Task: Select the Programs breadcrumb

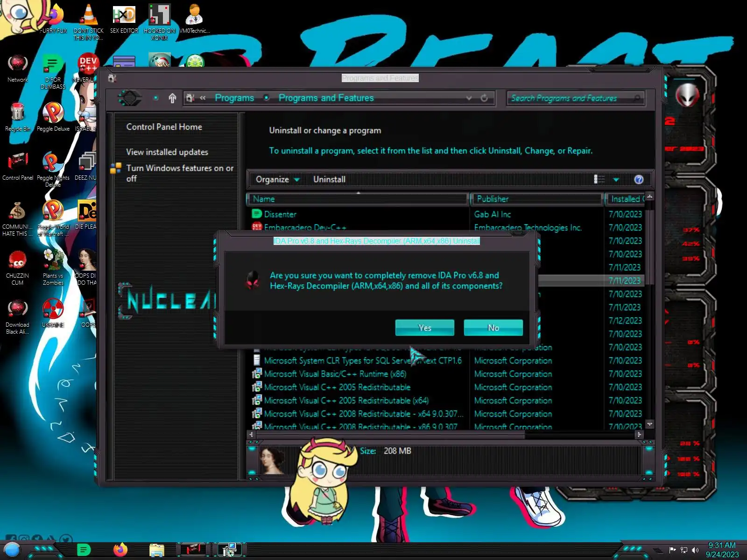Action: point(234,98)
